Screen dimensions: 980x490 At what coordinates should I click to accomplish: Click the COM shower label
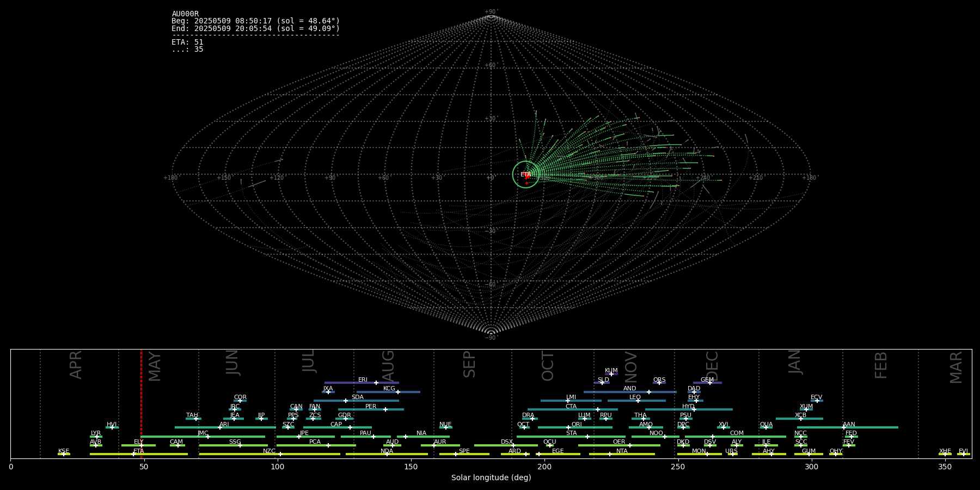pos(737,433)
